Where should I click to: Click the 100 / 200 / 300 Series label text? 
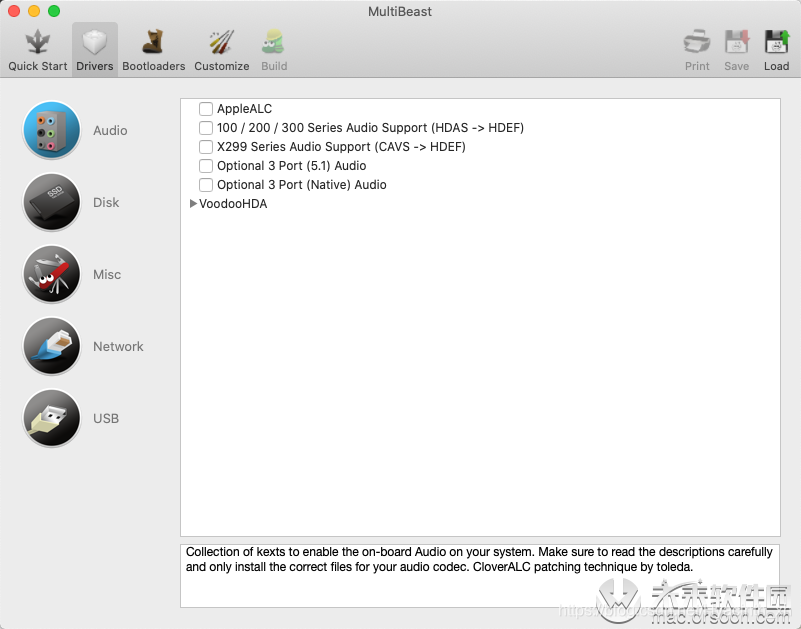[x=370, y=128]
